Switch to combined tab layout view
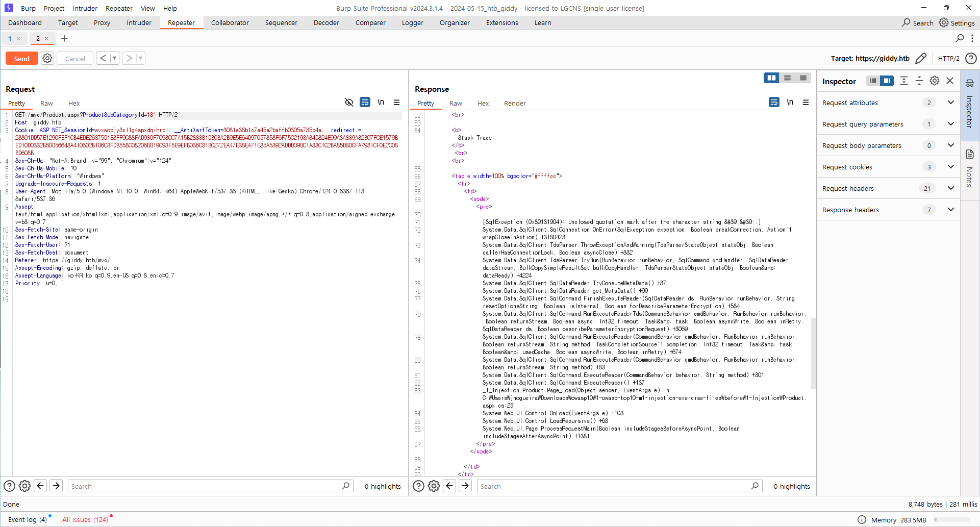The height and width of the screenshot is (527, 980). click(803, 78)
